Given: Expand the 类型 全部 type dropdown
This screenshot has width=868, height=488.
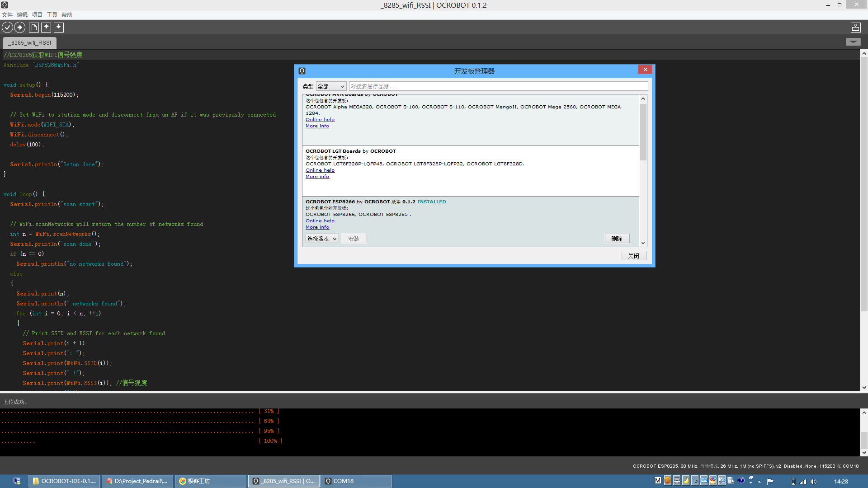Looking at the screenshot, I should click(x=331, y=86).
